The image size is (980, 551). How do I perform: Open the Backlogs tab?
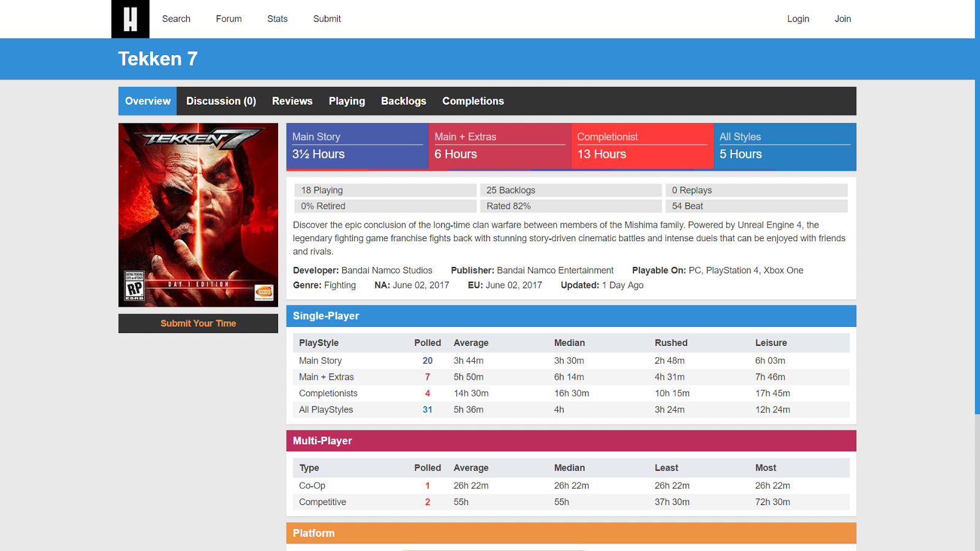tap(404, 100)
